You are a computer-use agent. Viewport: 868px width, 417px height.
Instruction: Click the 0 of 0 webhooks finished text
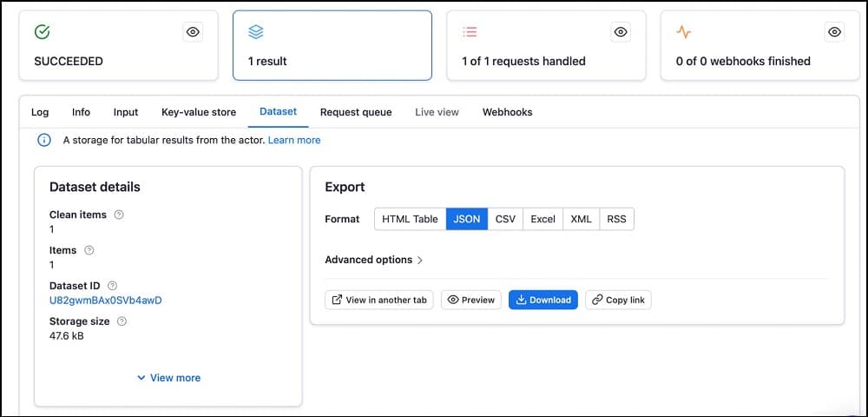coord(743,61)
